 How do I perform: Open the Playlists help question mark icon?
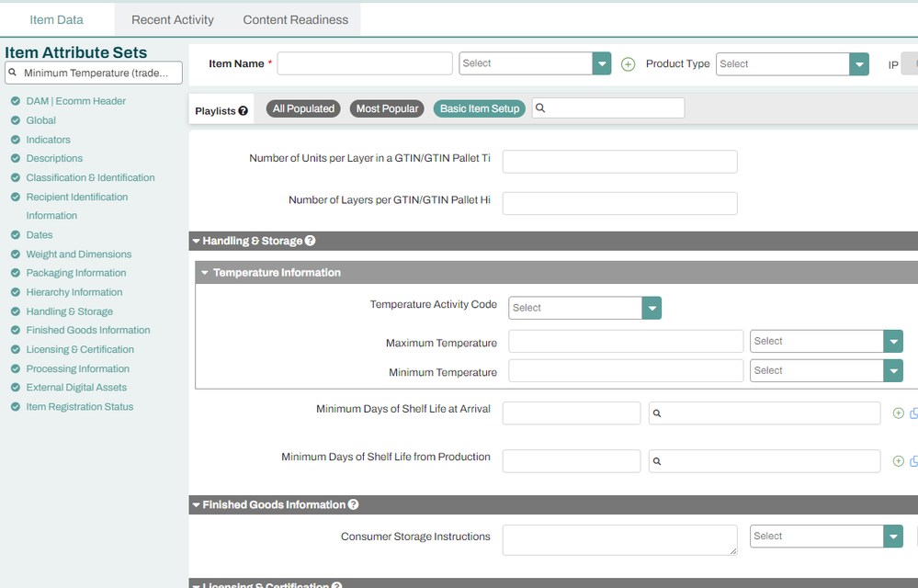pyautogui.click(x=243, y=110)
